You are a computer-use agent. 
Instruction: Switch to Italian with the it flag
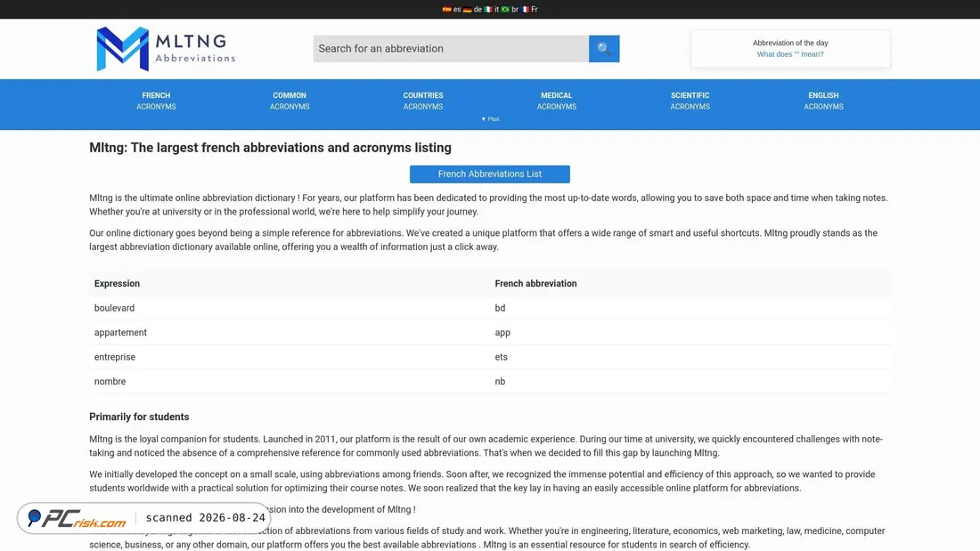(492, 10)
